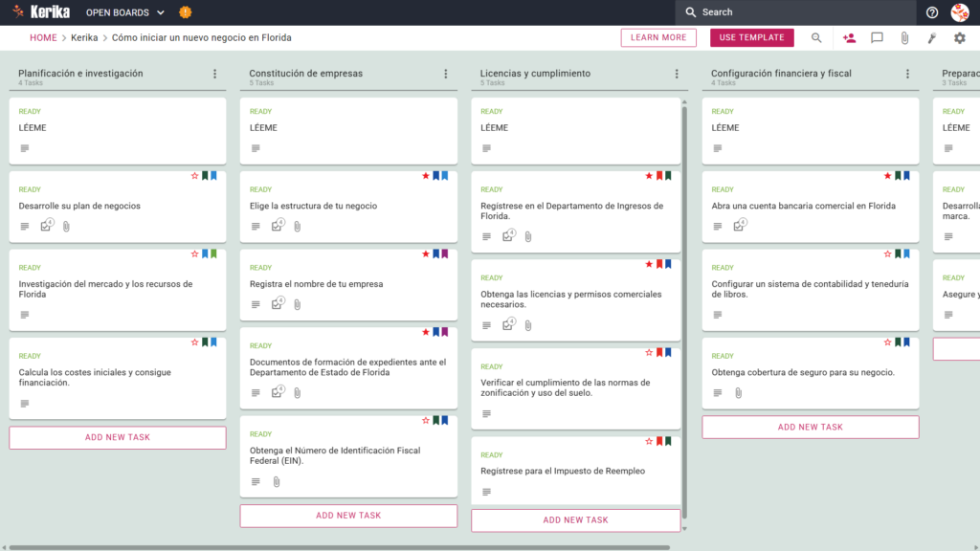
Task: Click the orange notification alert icon
Action: tap(185, 12)
